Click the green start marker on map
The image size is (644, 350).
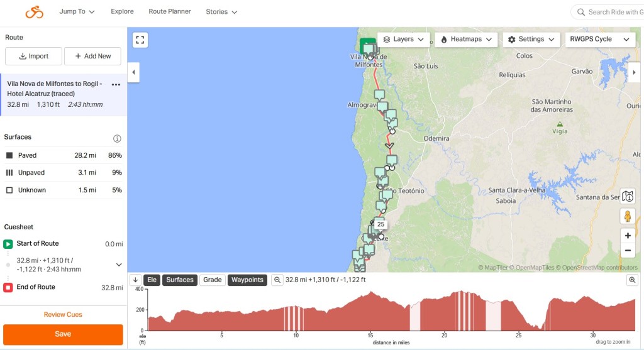[x=367, y=45]
